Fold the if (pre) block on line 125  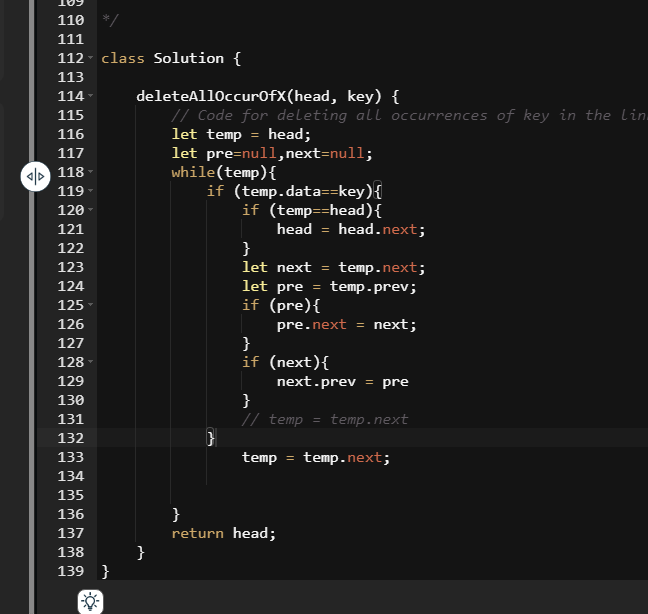click(91, 305)
